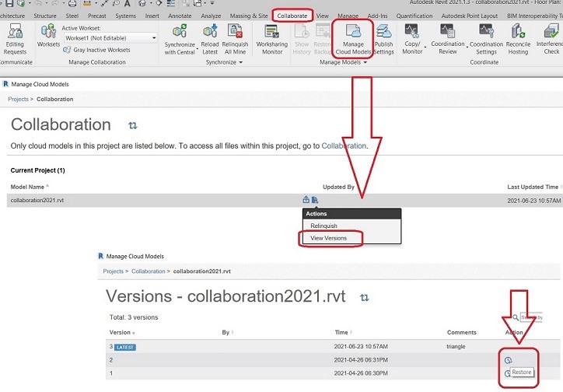Sort by Updated By column

[x=338, y=187]
